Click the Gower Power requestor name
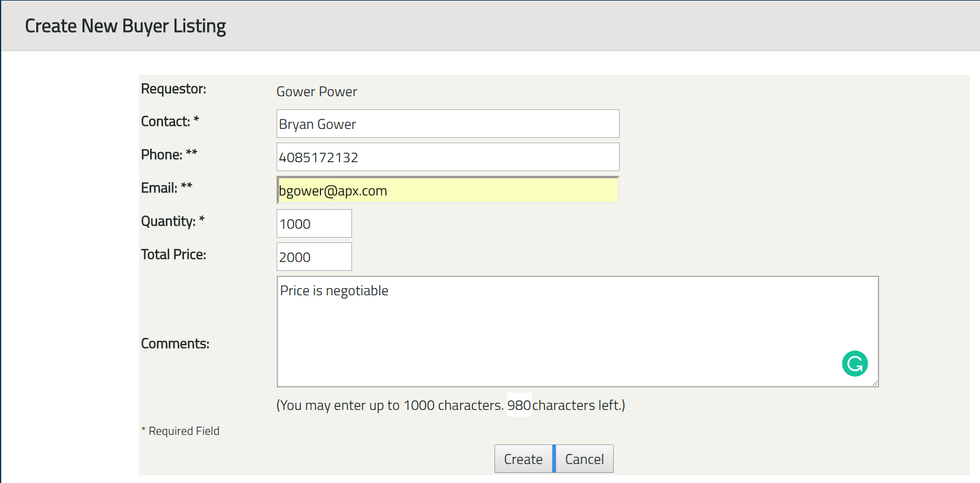This screenshot has width=980, height=483. pyautogui.click(x=317, y=91)
